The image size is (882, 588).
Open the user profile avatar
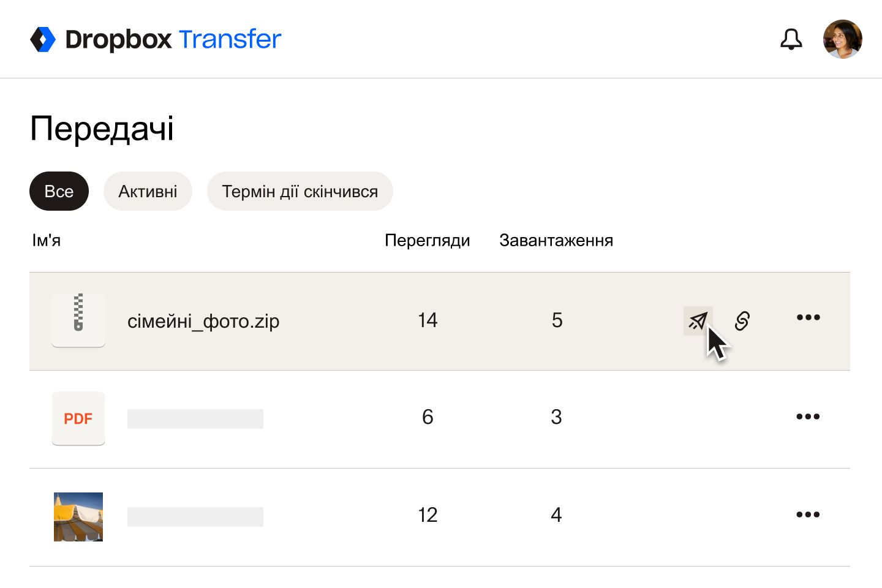(x=842, y=39)
